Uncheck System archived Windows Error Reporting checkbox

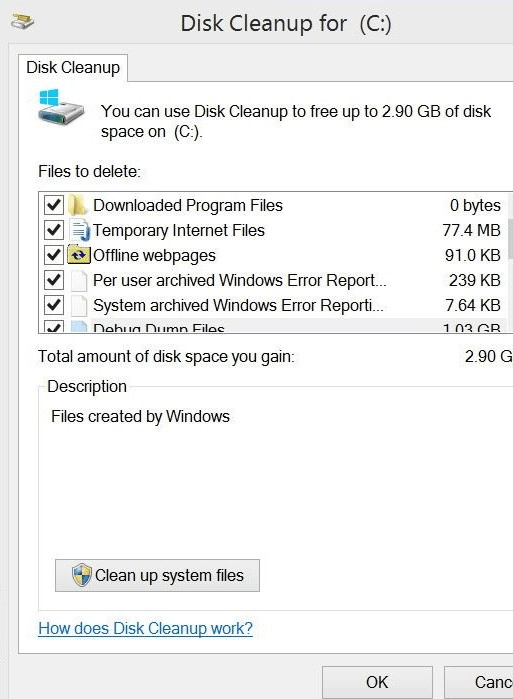(54, 305)
